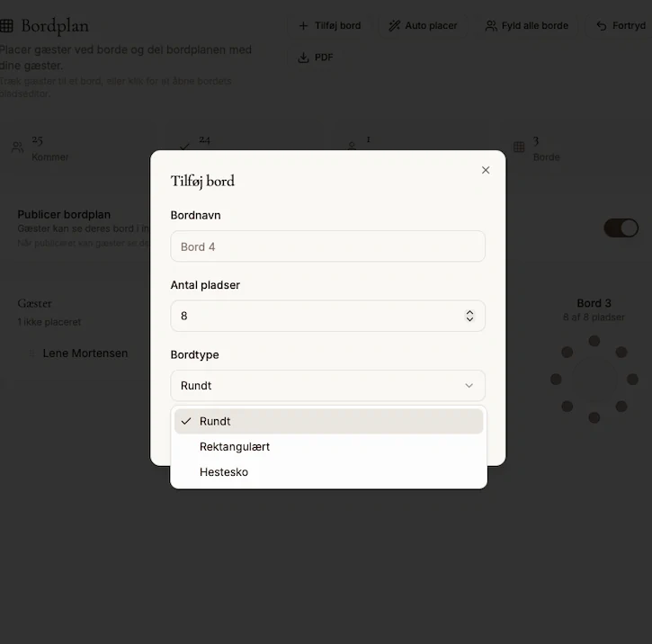Select guest Lene Mortensen
The width and height of the screenshot is (652, 644).
coord(85,353)
